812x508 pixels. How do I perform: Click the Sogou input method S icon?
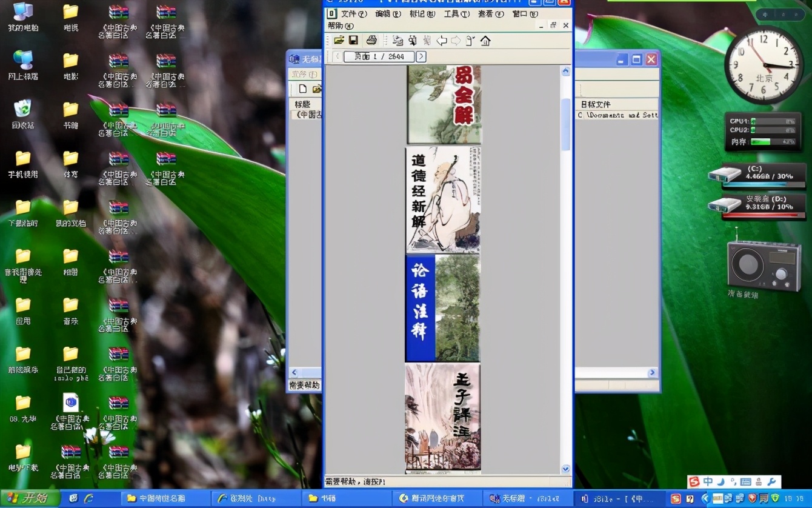pyautogui.click(x=694, y=482)
